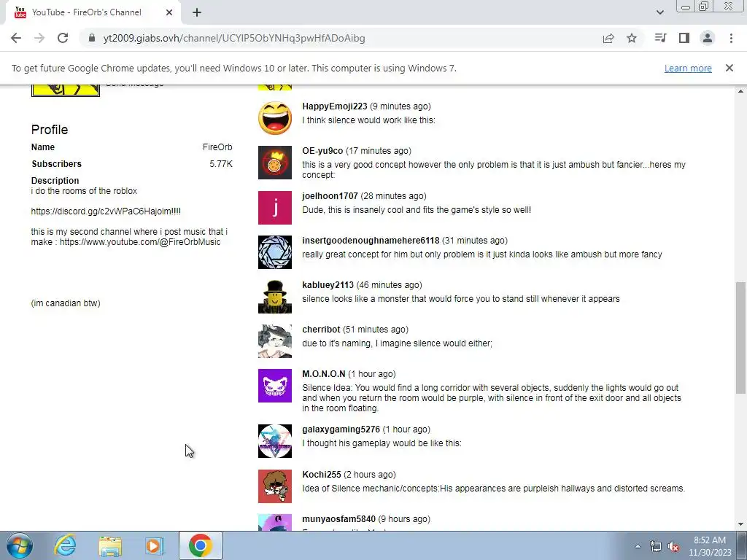Open kabluey2113's username link

click(x=328, y=285)
